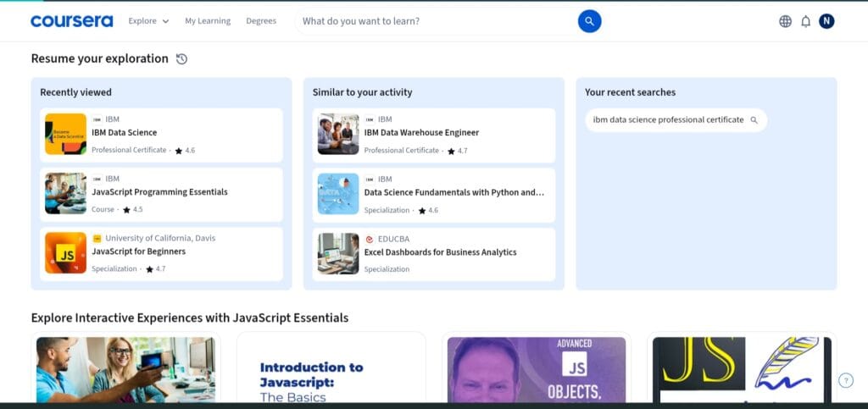Open the Advanced JS Objects project card

click(x=537, y=368)
